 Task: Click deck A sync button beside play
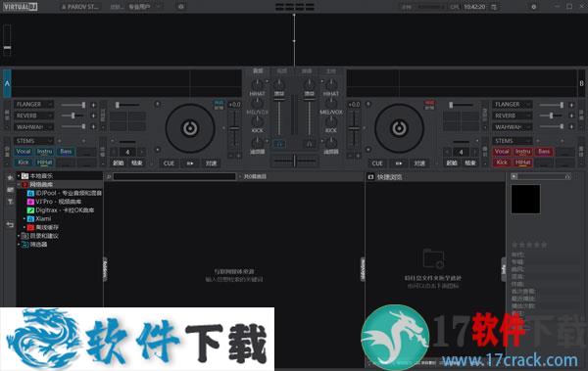click(211, 163)
